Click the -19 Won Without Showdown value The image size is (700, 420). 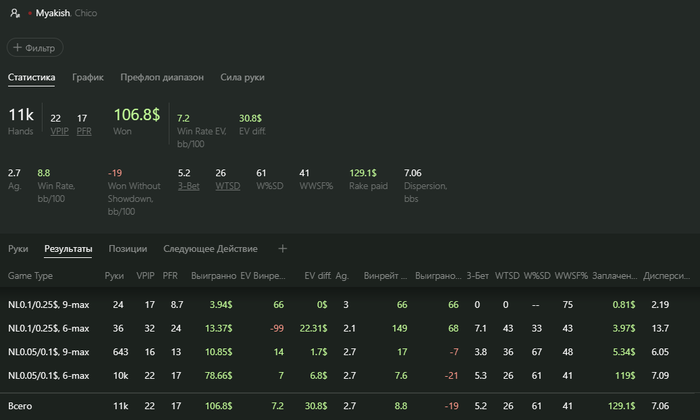[115, 173]
